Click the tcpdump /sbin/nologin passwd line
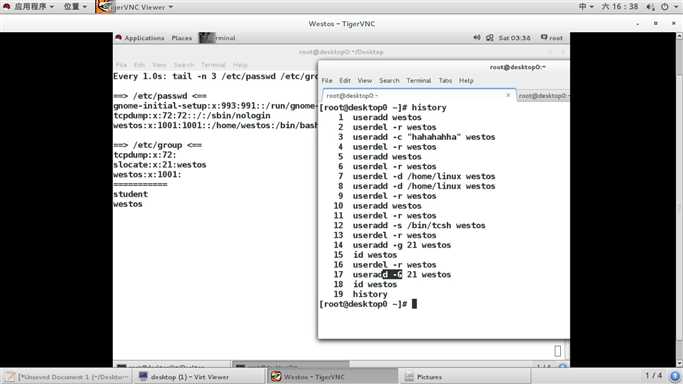The image size is (683, 384). (x=192, y=116)
